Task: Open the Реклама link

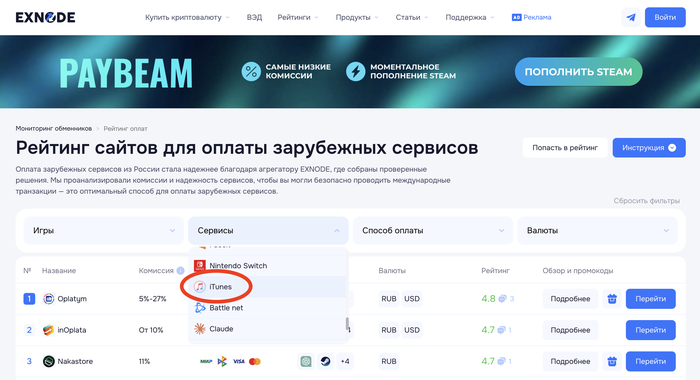Action: point(537,17)
